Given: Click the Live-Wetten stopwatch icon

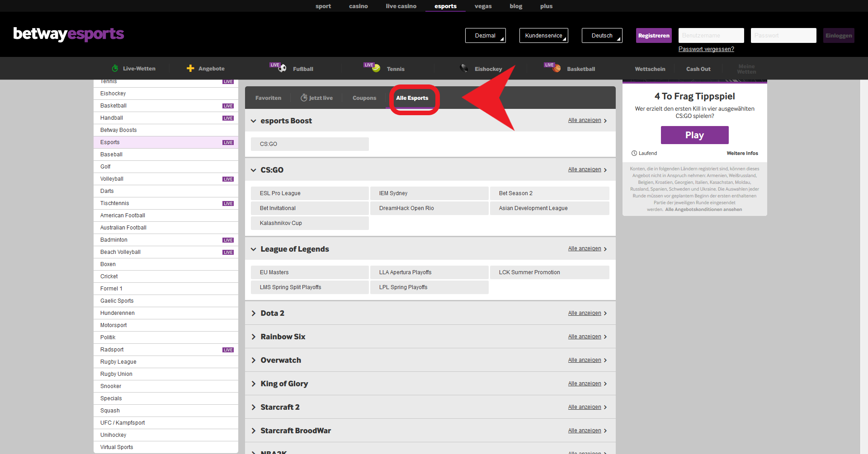Looking at the screenshot, I should pyautogui.click(x=115, y=68).
